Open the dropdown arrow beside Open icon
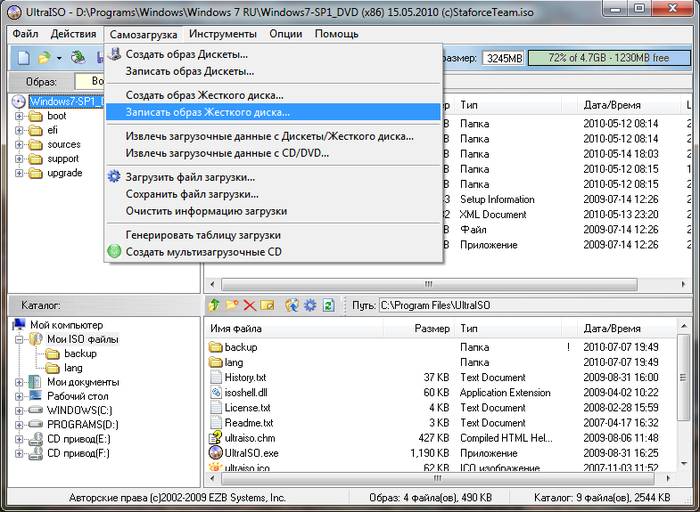 (59, 58)
